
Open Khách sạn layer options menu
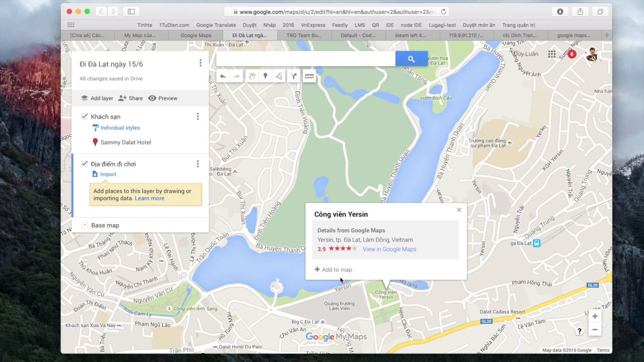(x=198, y=117)
